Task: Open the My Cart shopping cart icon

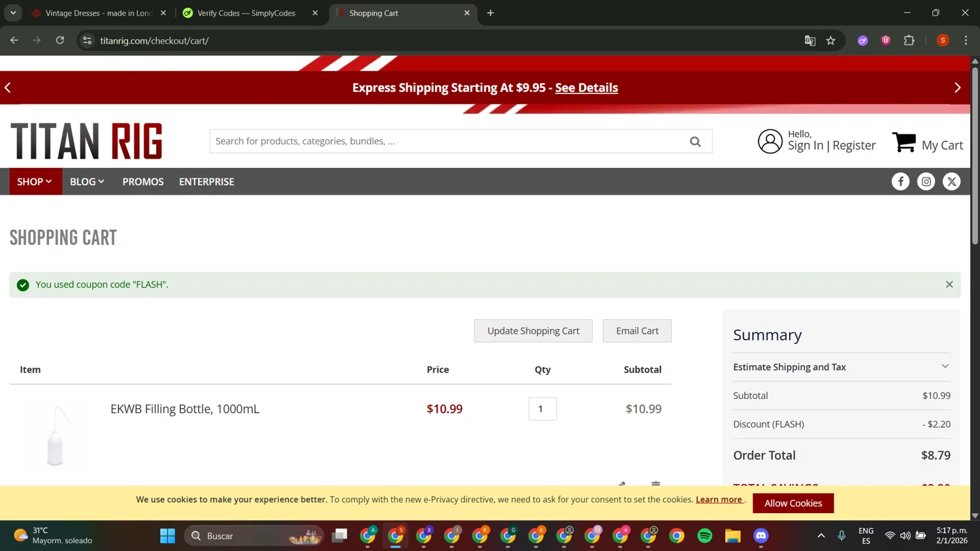Action: pyautogui.click(x=904, y=142)
